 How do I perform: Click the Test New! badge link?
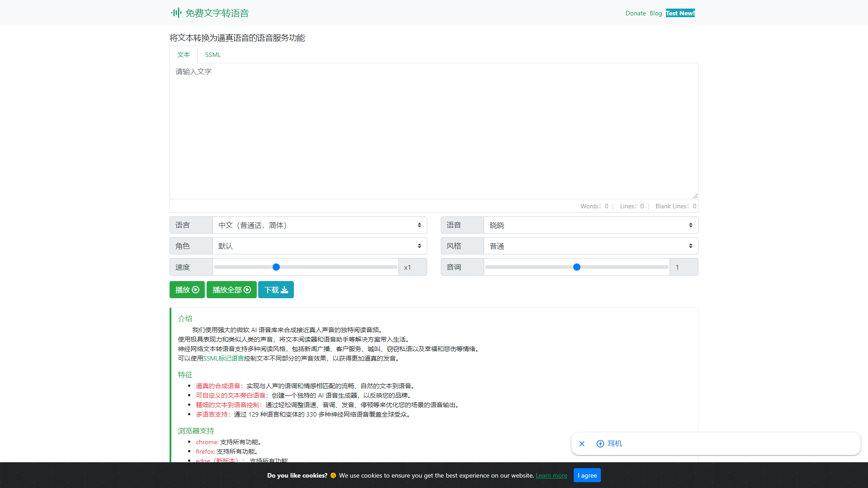(680, 13)
